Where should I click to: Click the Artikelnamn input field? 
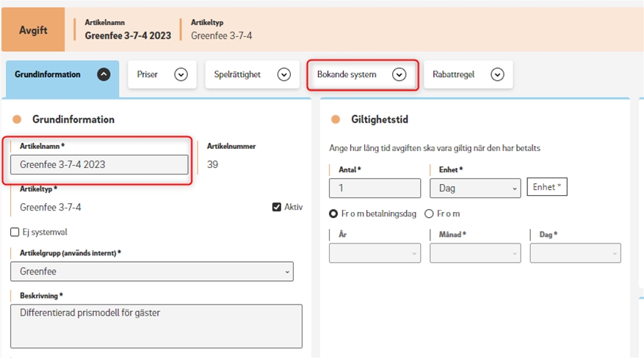click(x=99, y=164)
